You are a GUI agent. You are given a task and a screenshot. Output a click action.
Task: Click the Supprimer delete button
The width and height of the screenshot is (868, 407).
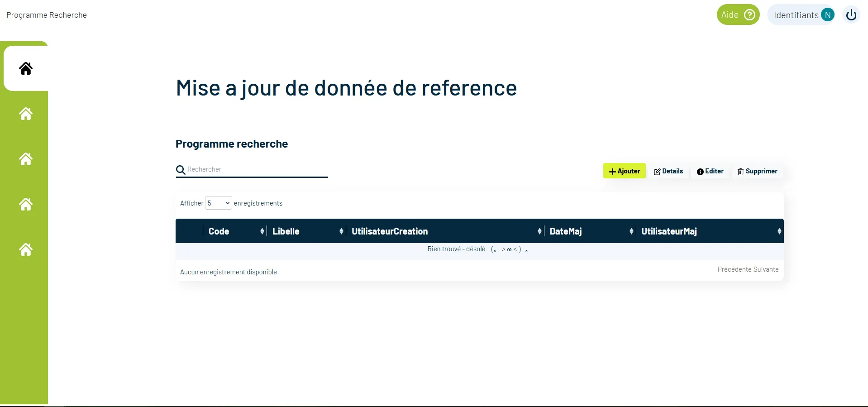coord(758,171)
